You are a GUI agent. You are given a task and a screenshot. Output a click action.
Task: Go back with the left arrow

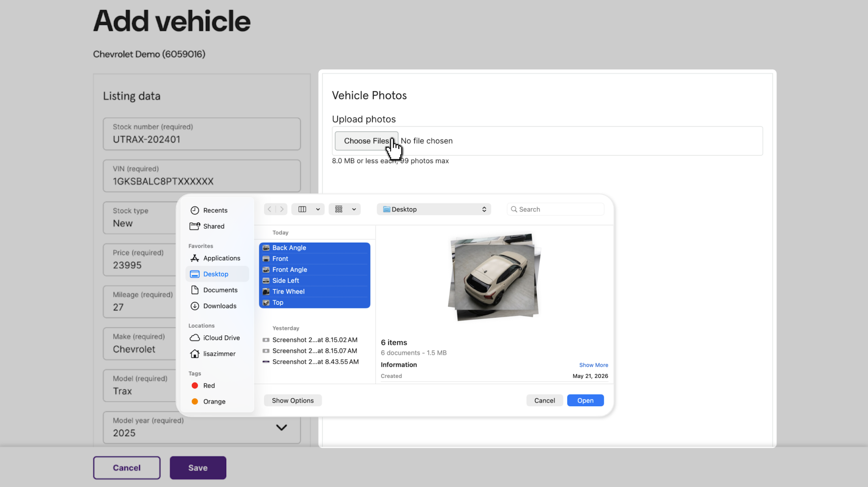270,209
